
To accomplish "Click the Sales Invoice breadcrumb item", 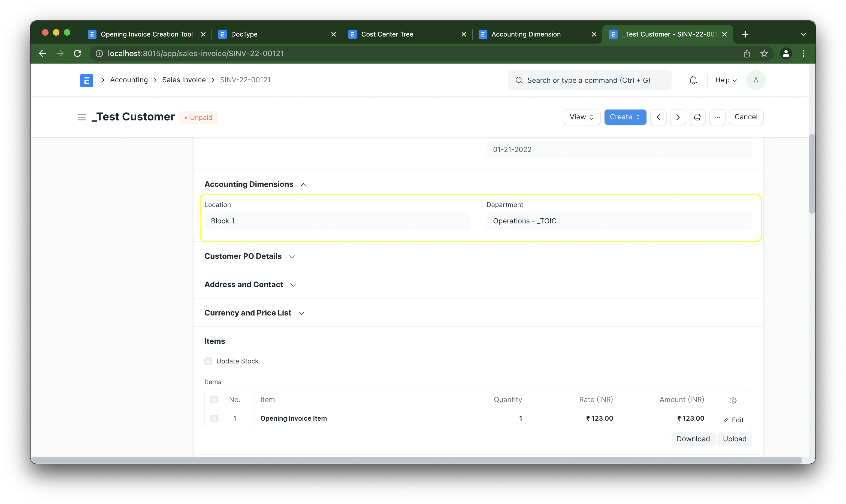I will pos(184,80).
